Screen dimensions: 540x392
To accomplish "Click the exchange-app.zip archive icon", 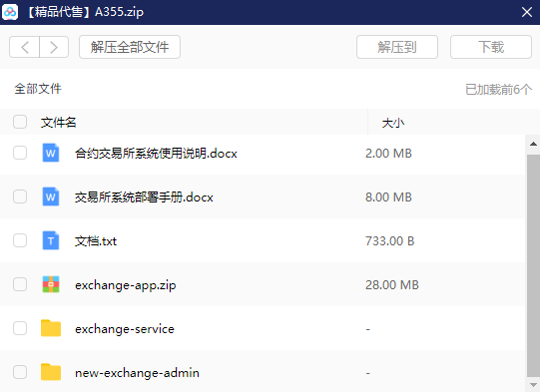I will click(51, 284).
